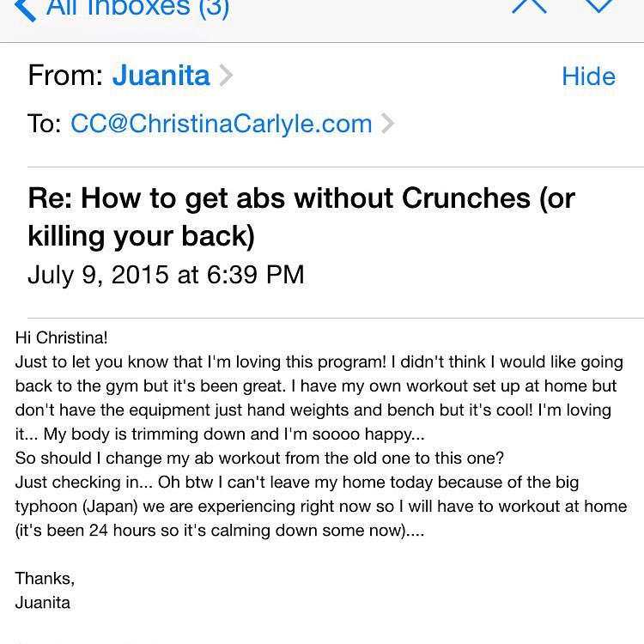Image resolution: width=644 pixels, height=644 pixels.
Task: Select the subject line about abs without Crunches
Action: 301,217
